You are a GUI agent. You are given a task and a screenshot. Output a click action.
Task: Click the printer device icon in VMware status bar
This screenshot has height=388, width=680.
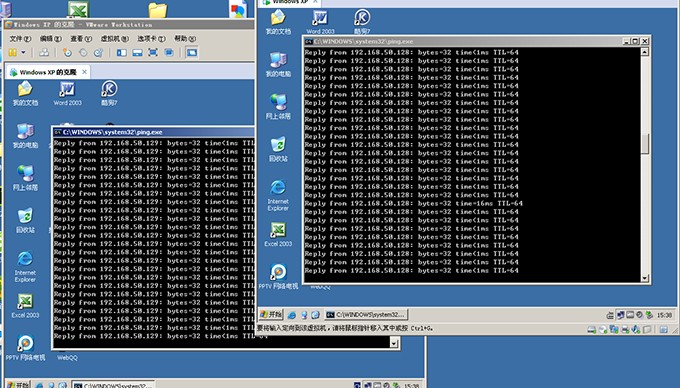(625, 330)
